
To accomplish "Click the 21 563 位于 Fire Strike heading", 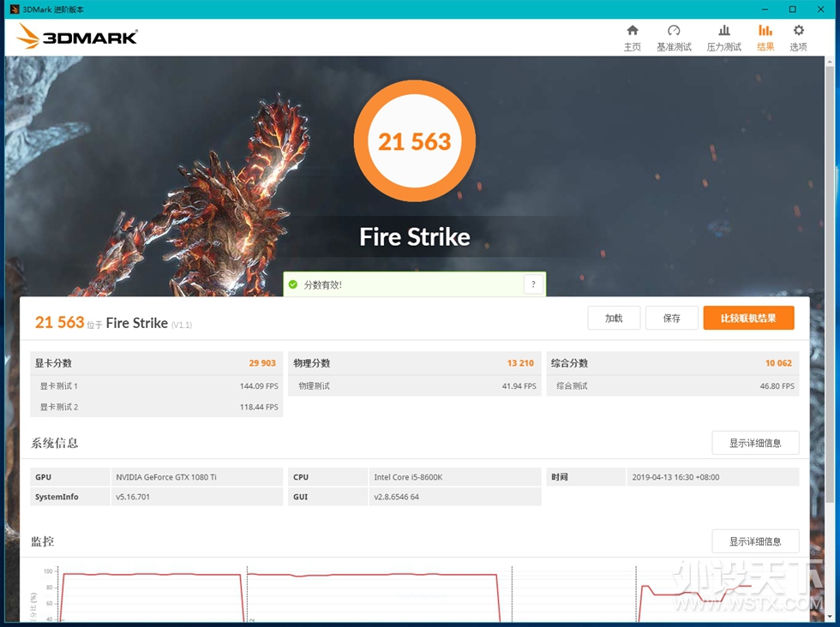I will pos(113,322).
